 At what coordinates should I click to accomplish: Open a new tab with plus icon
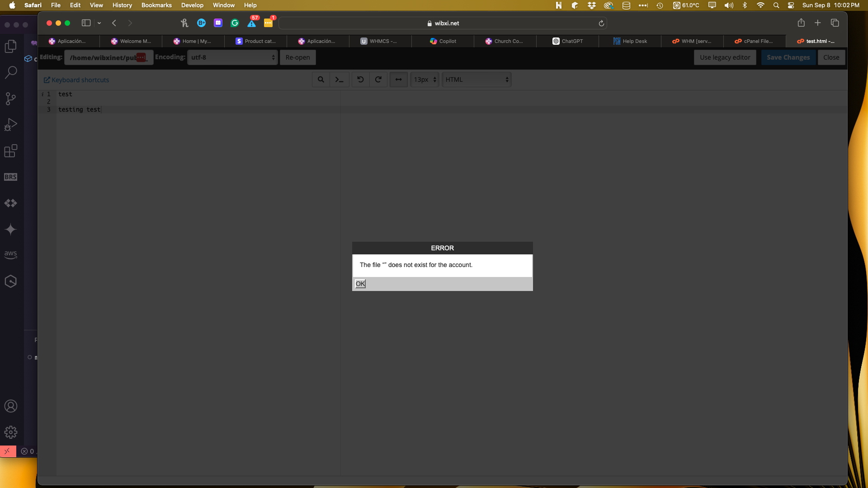(x=817, y=23)
